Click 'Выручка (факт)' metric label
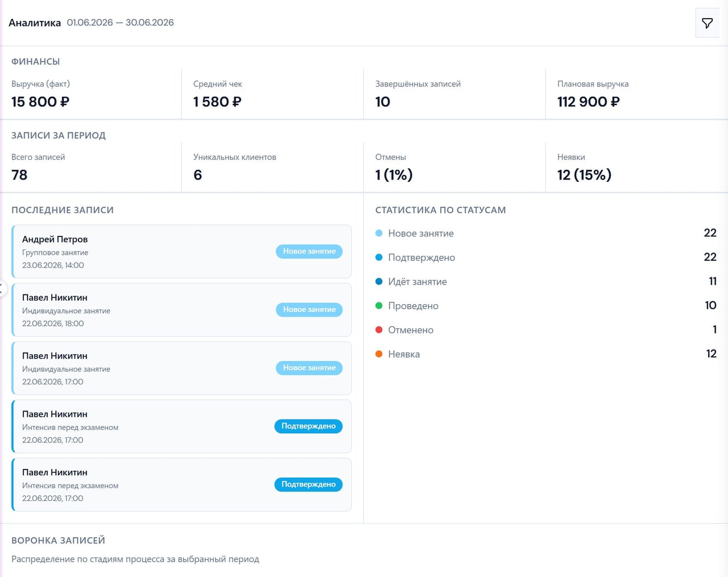Screen dimensions: 728x577 click(40, 84)
